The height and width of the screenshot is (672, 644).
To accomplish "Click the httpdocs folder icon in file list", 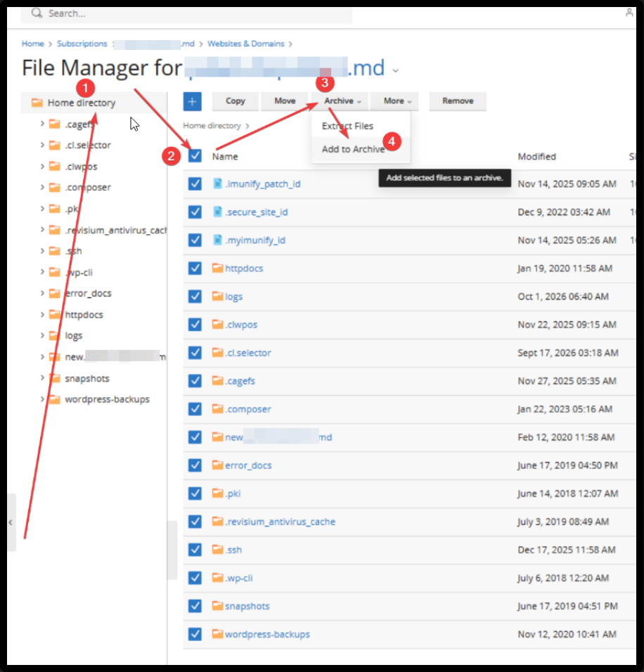I will pos(218,269).
